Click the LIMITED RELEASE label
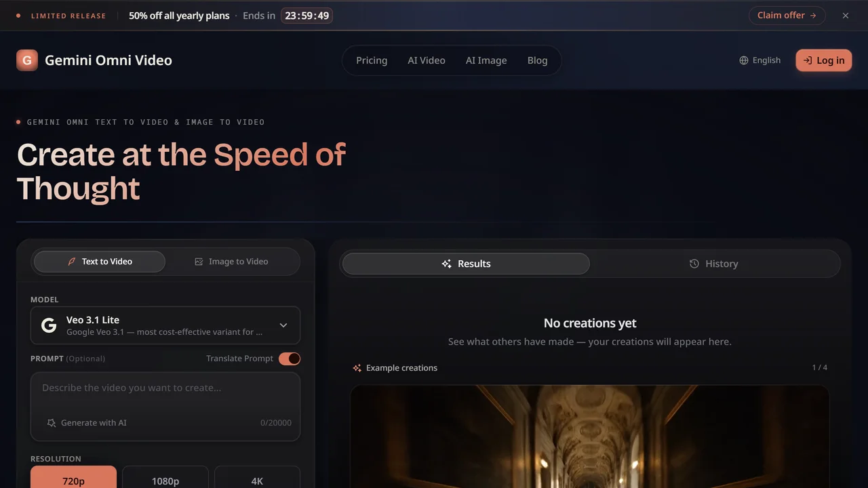 coord(68,16)
